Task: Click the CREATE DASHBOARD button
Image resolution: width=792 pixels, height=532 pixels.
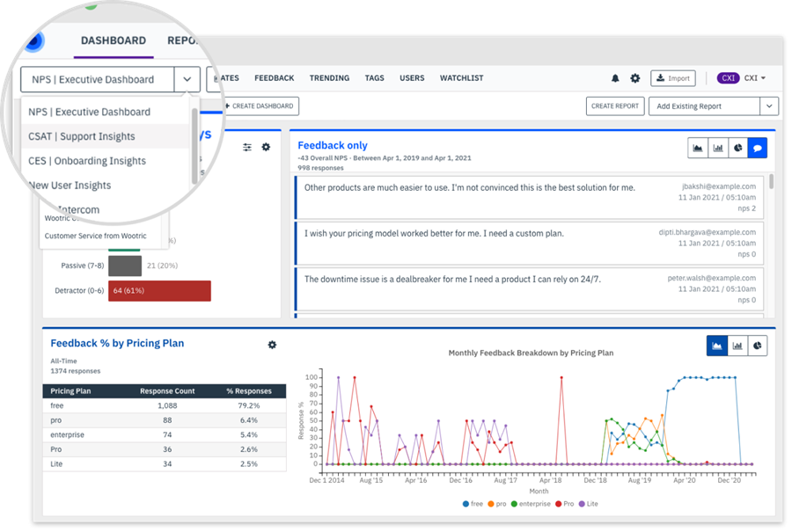Action: tap(260, 106)
